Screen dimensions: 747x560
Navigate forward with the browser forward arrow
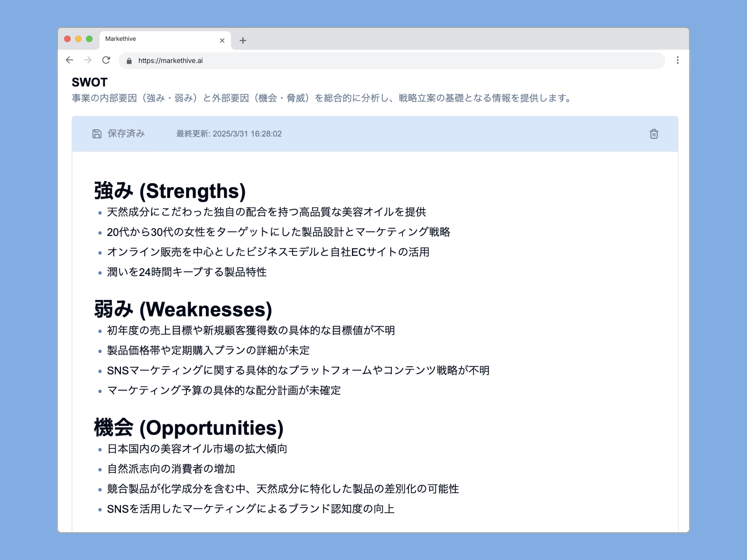(88, 60)
